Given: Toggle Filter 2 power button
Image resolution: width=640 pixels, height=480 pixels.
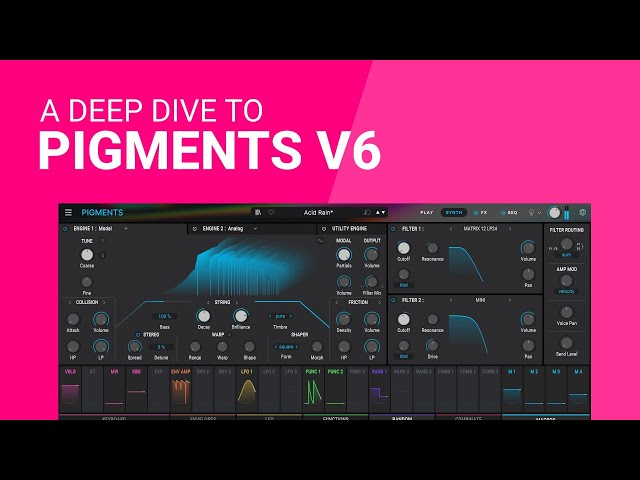Looking at the screenshot, I should click(x=393, y=300).
